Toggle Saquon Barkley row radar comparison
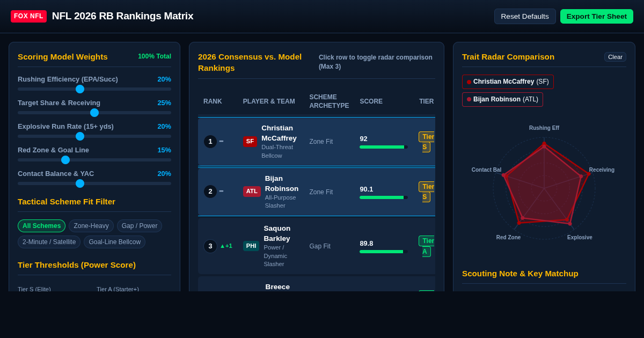This screenshot has height=338, width=644. (317, 246)
